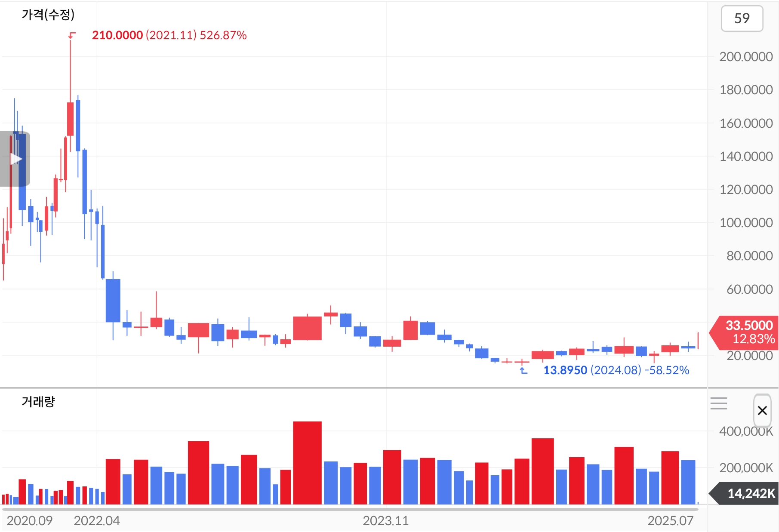Click the 거래량 volume panel title
Image resolution: width=779 pixels, height=532 pixels.
click(x=38, y=402)
